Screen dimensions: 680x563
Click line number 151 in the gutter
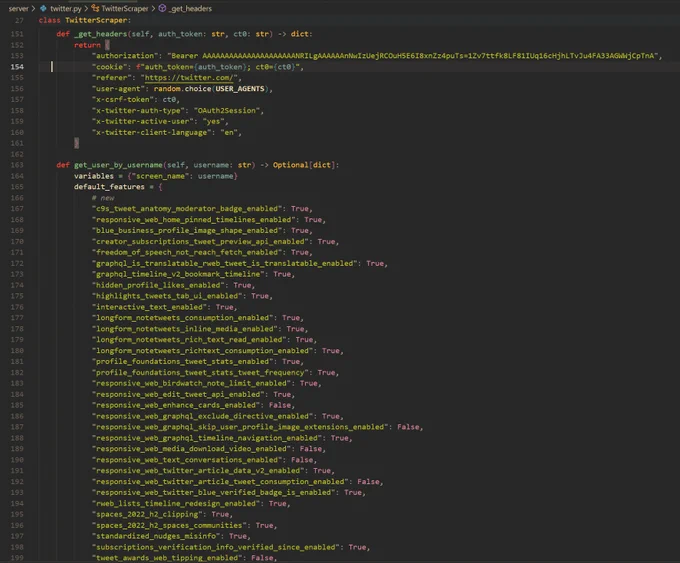coord(17,34)
